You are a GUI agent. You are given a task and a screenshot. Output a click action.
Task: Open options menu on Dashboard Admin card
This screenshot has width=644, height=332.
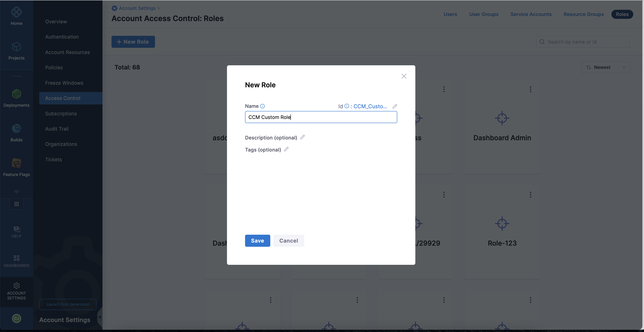530,89
